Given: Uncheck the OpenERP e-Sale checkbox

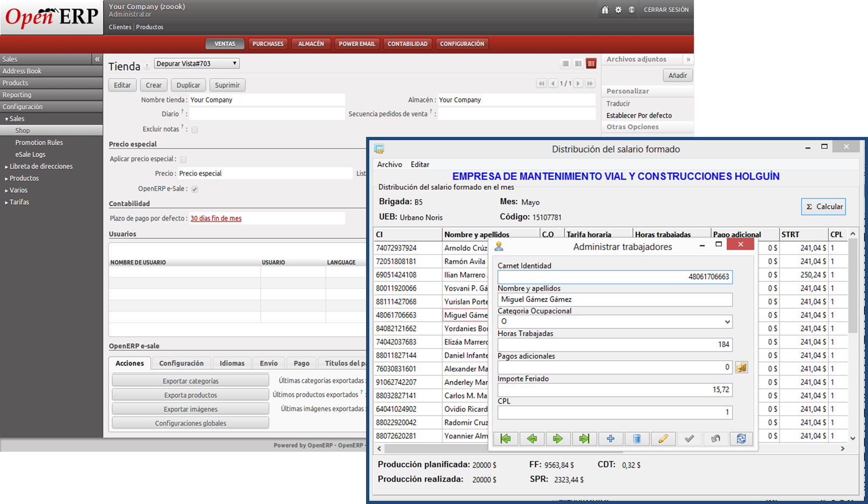Looking at the screenshot, I should 195,189.
